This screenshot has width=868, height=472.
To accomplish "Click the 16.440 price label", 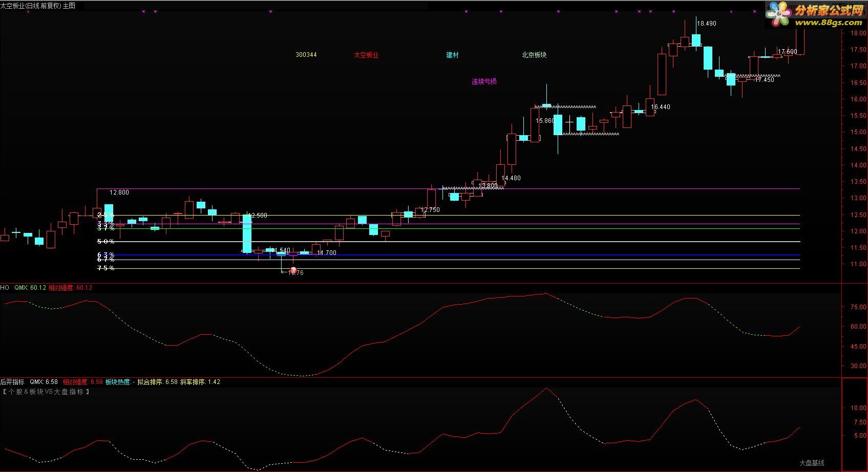I will click(661, 107).
